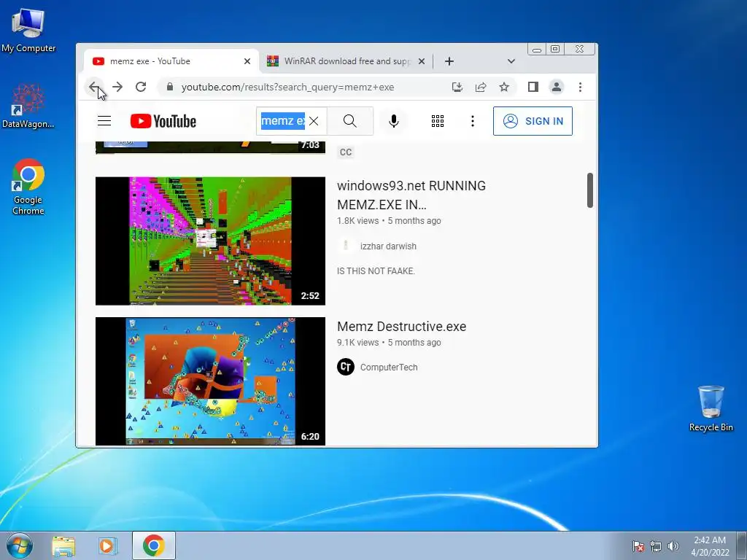This screenshot has height=560, width=747.
Task: Click the page vertical scrollbar thumb
Action: click(x=589, y=190)
